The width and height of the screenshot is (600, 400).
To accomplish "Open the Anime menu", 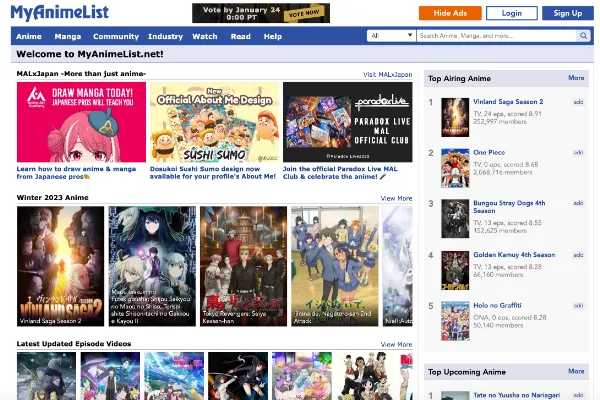I will [x=29, y=36].
